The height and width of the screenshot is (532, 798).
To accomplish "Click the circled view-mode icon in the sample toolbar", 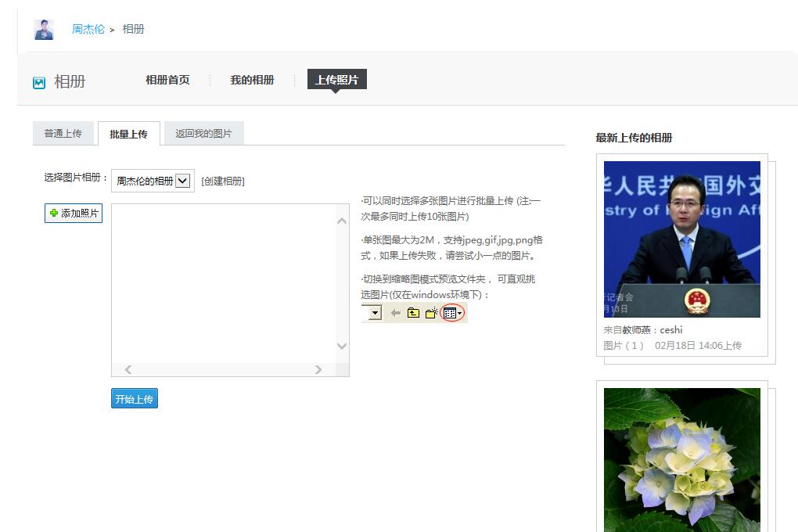I will (452, 313).
